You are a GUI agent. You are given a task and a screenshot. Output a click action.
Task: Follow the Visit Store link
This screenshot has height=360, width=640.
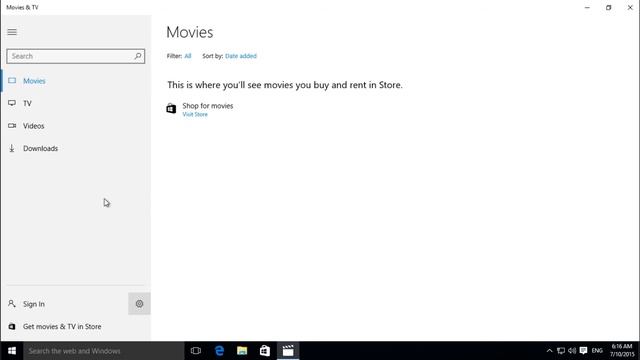click(x=195, y=114)
